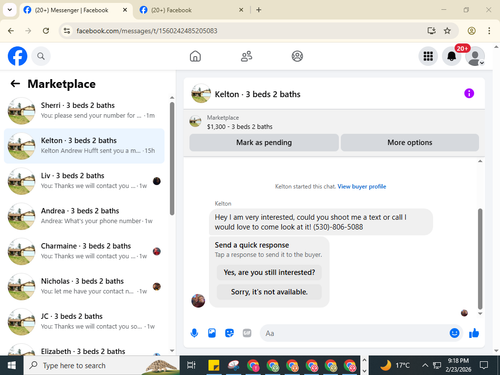Open Sticky Notes on the taskbar
Viewport: 500px width, 375px height.
coord(214,366)
